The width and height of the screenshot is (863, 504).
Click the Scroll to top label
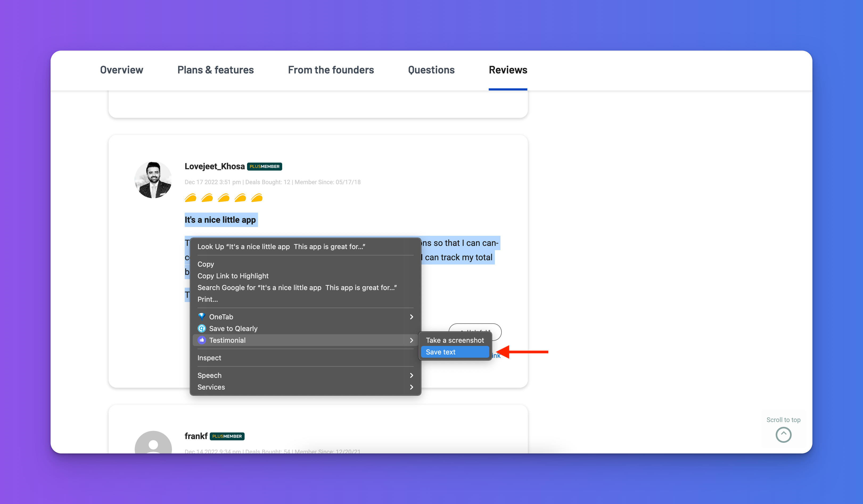pyautogui.click(x=784, y=420)
